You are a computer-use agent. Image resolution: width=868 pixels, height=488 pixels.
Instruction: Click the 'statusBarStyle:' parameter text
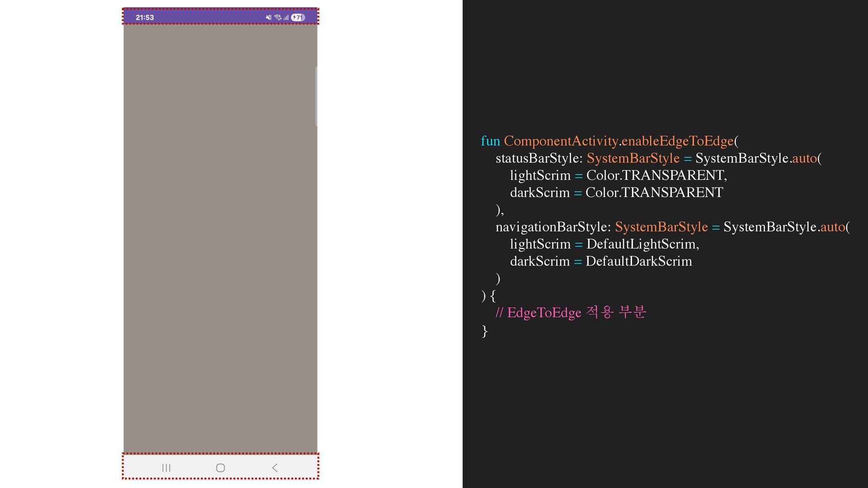539,158
